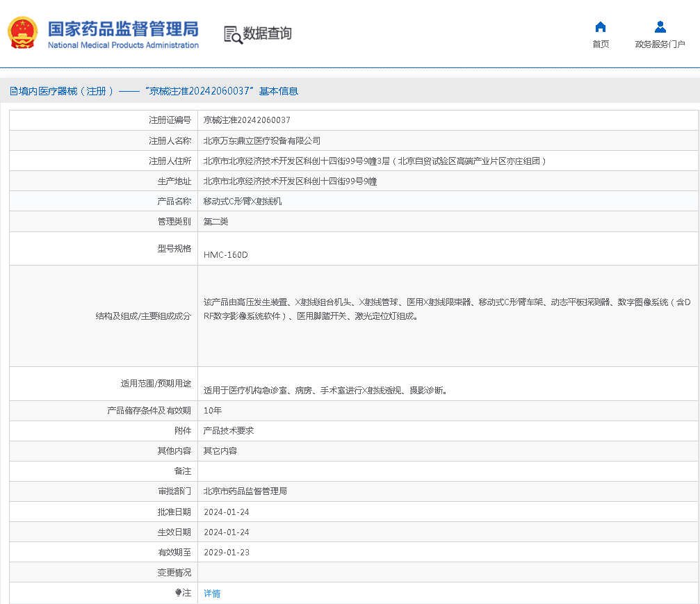Click model specification HMC-160D

click(x=225, y=255)
